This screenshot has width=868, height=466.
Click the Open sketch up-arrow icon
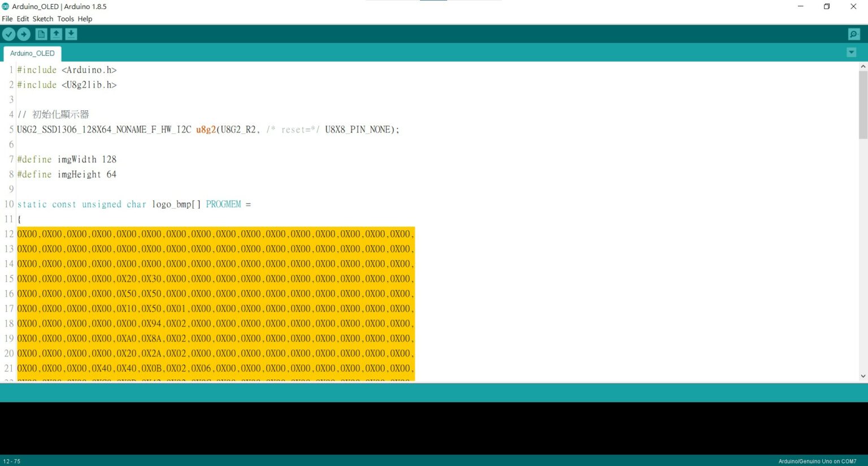point(56,34)
